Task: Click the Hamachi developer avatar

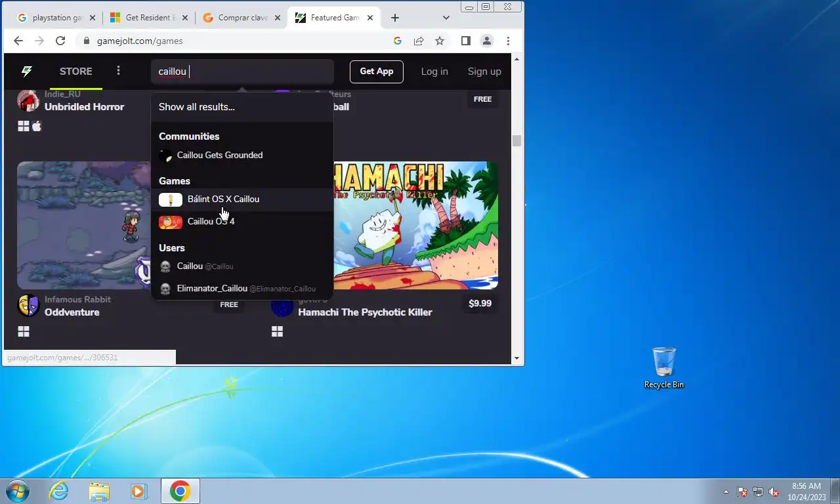Action: pyautogui.click(x=282, y=306)
